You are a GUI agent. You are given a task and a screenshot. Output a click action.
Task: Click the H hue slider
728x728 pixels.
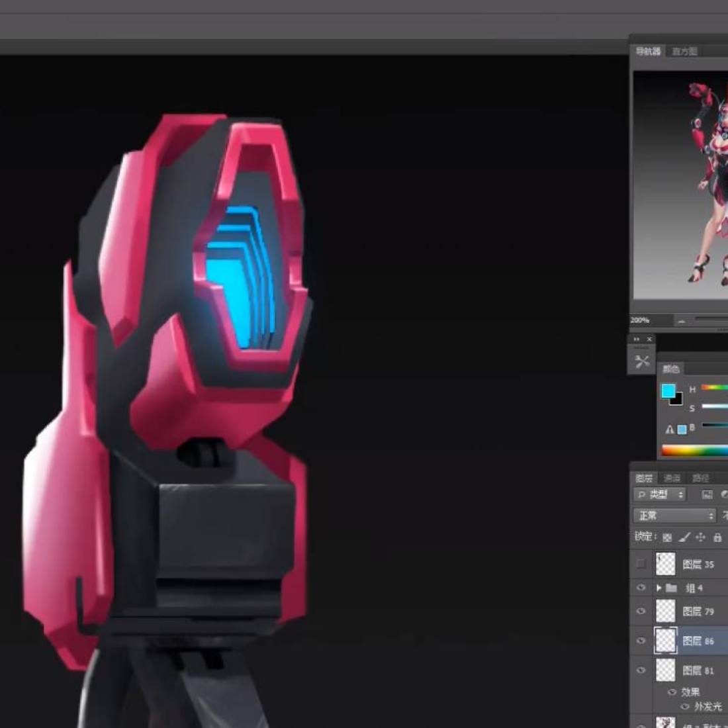point(715,387)
